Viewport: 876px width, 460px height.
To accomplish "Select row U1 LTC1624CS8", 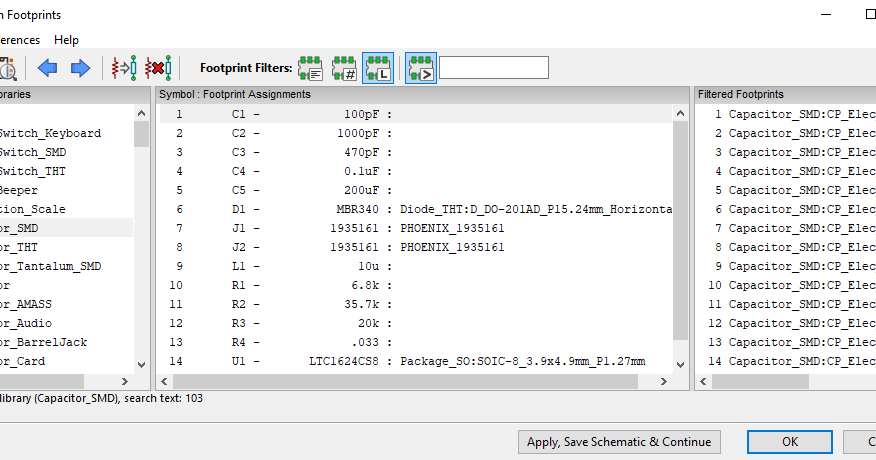I will pos(416,361).
